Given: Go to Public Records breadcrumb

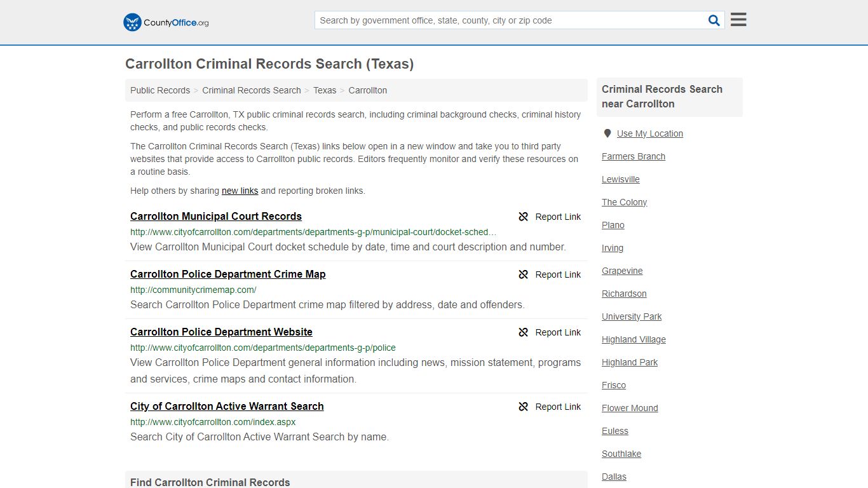Looking at the screenshot, I should point(160,90).
